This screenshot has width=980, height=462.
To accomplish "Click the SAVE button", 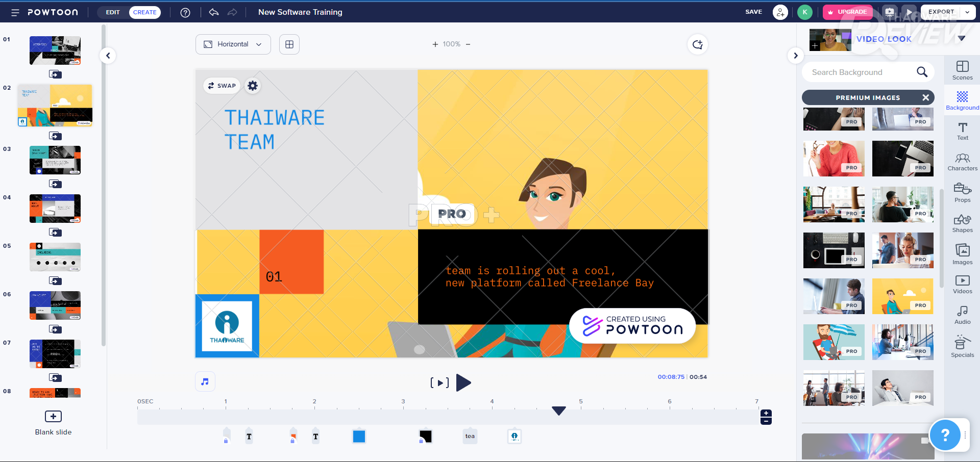I will [753, 12].
